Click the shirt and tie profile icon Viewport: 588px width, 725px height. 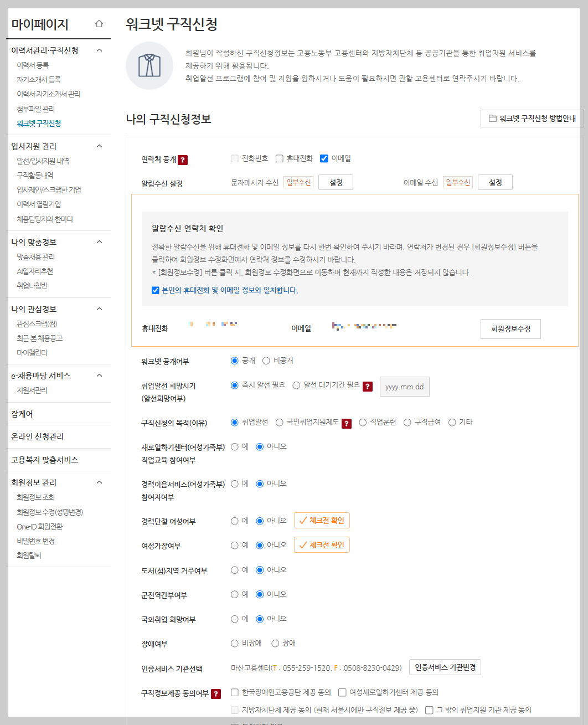[149, 65]
